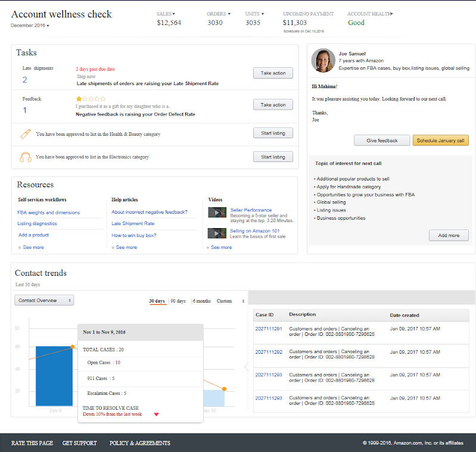Open Add a product link

(33, 235)
